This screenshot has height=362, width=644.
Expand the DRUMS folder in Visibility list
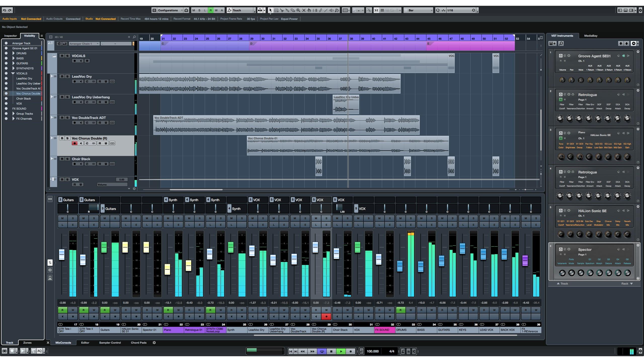13,53
